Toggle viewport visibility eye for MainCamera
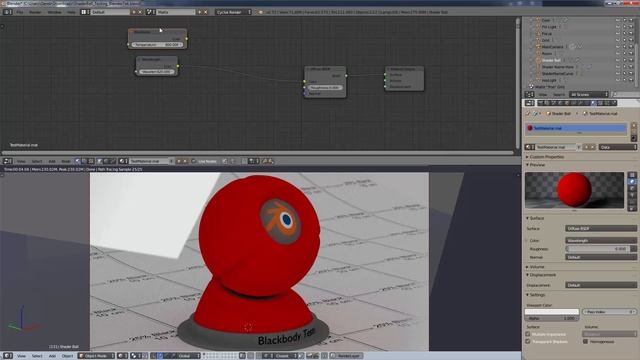 tap(618, 47)
